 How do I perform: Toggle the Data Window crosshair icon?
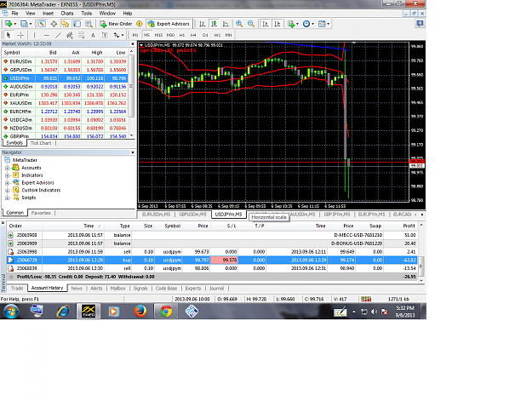[54, 24]
